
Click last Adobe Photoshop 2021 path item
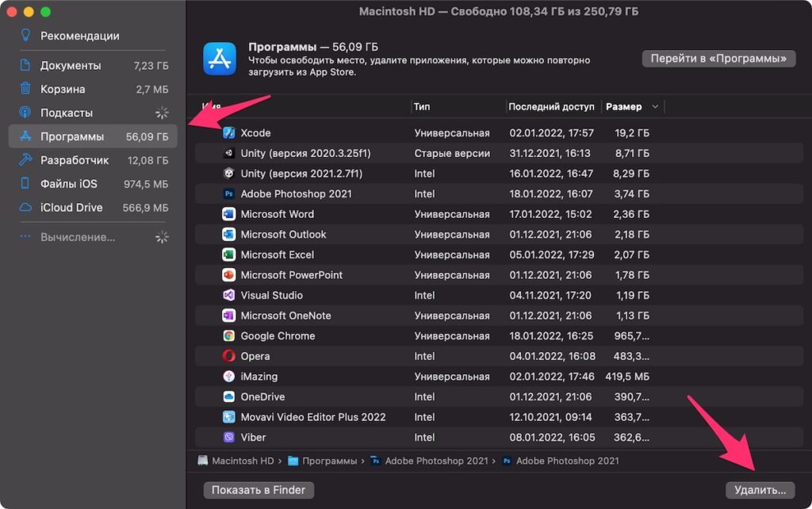pos(561,461)
